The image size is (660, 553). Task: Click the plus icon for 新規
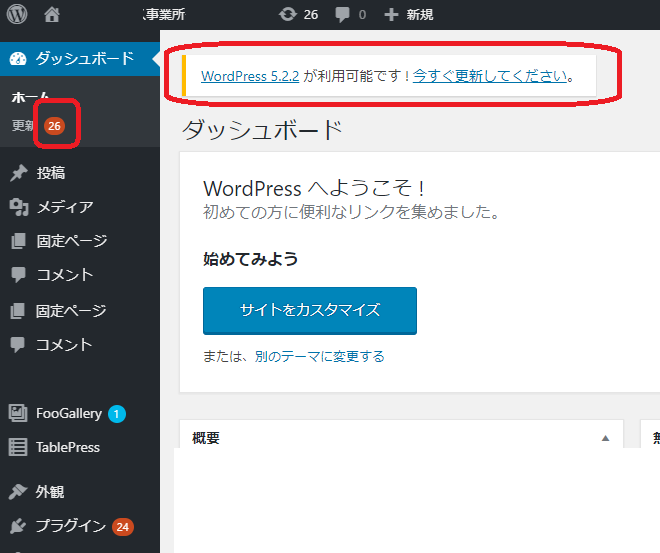(x=391, y=15)
